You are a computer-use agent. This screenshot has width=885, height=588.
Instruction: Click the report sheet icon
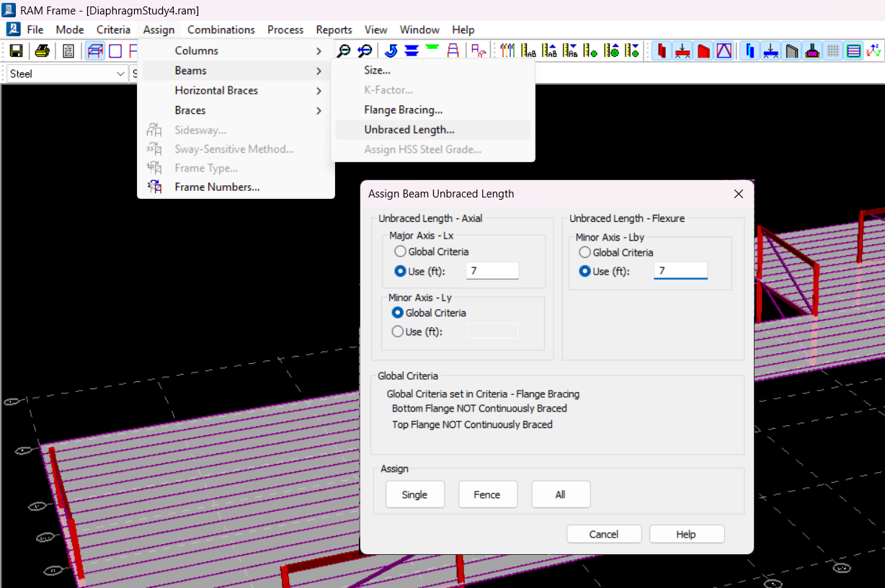(x=68, y=51)
